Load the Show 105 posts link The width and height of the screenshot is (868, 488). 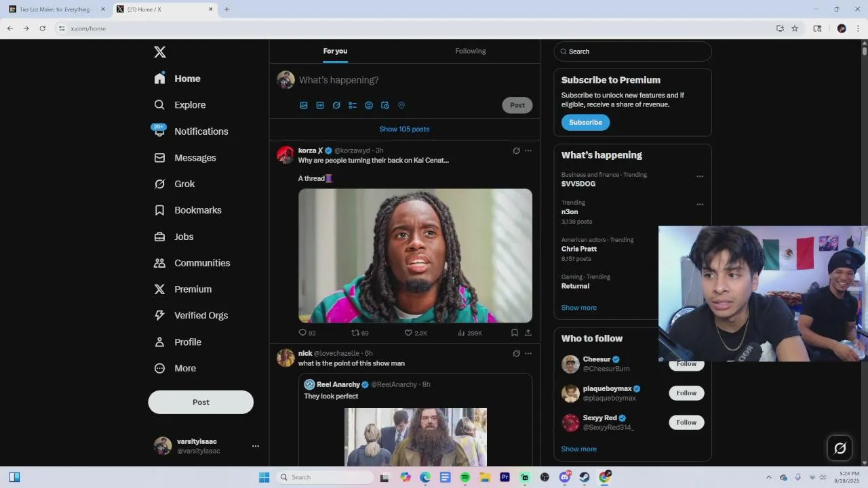404,129
